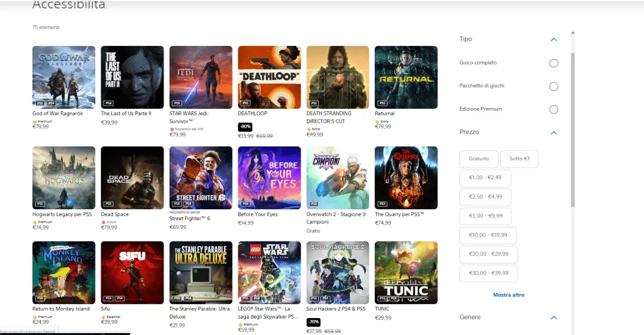Click the Soul Hackers 2 -70% discount badge
The width and height of the screenshot is (644, 335).
pyautogui.click(x=313, y=322)
